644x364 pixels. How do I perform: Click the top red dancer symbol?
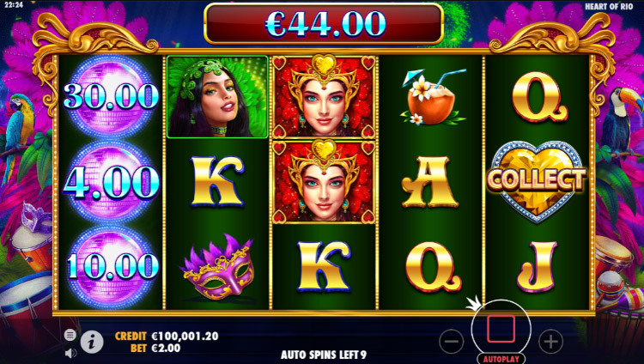[324, 96]
